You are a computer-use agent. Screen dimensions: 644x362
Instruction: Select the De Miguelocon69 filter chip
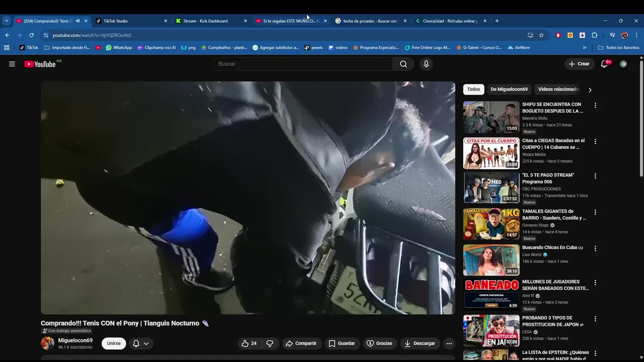click(509, 89)
